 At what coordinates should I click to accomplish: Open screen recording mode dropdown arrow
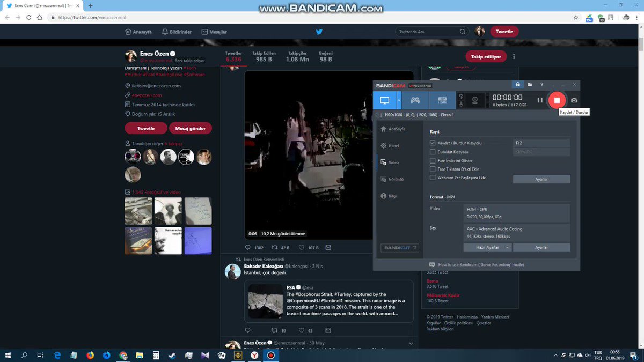pos(399,100)
